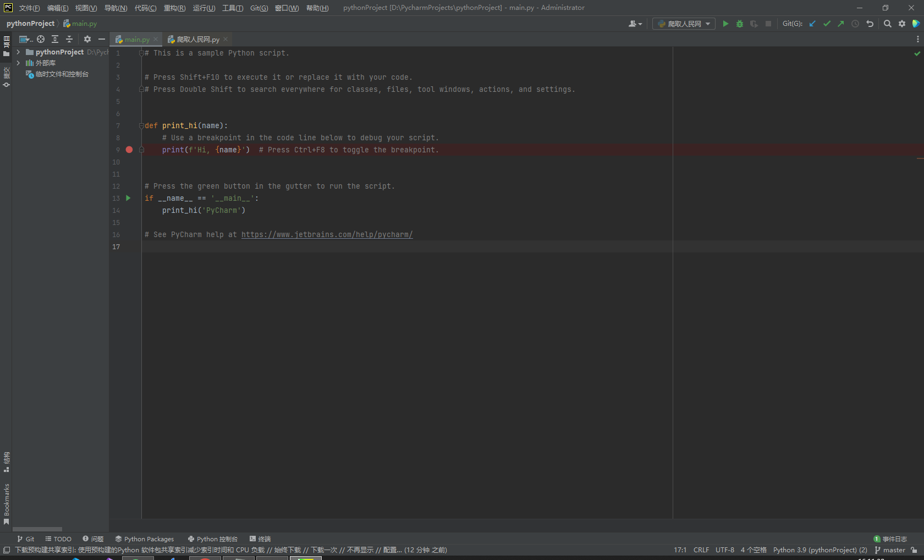Collapse the comment block fold marker on line 1
The height and width of the screenshot is (560, 924).
click(x=141, y=53)
